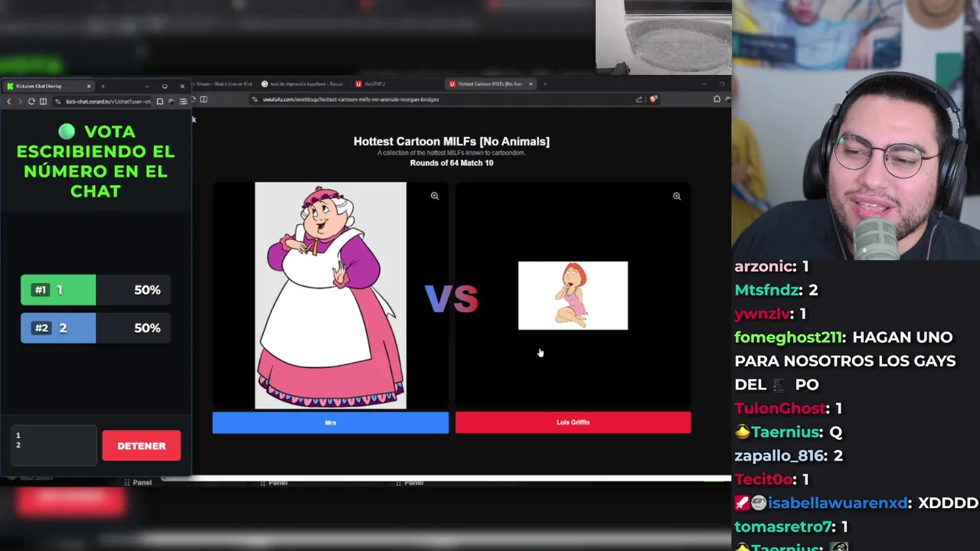
Task: Click chat username Tecit0o
Action: tap(763, 480)
